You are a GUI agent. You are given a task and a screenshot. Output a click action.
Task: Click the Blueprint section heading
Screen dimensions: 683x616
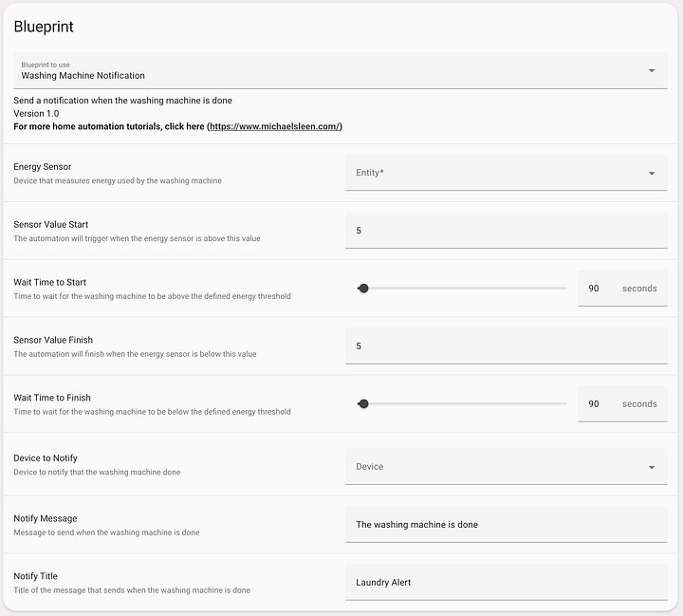[44, 27]
